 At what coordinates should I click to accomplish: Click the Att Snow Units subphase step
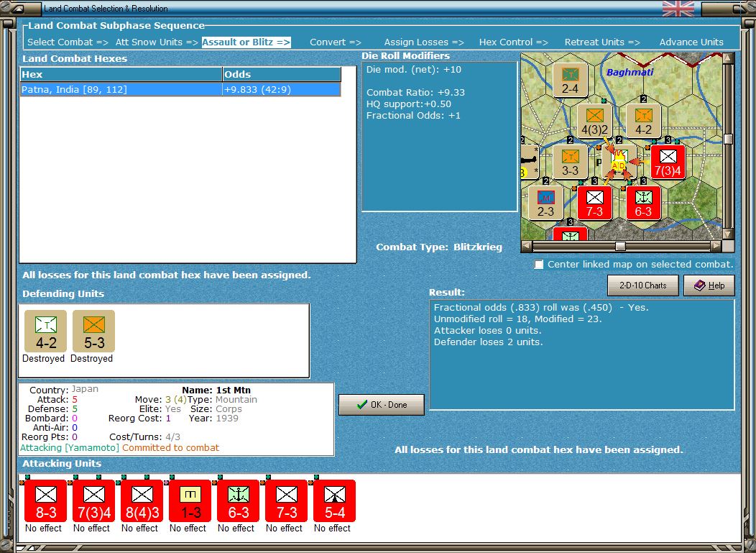point(157,42)
